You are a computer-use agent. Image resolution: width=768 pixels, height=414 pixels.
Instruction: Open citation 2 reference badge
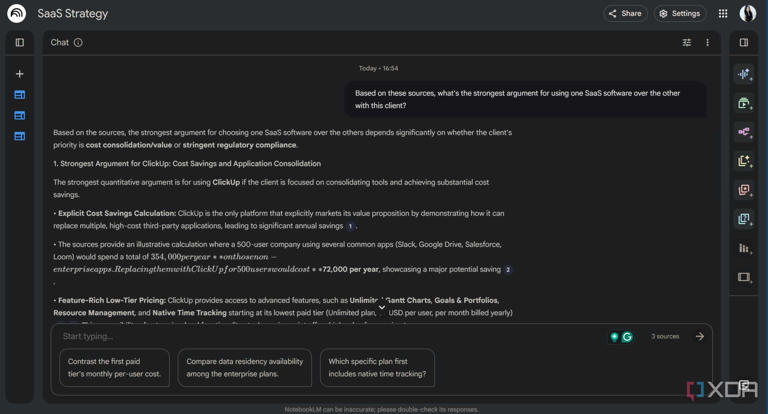coord(508,269)
